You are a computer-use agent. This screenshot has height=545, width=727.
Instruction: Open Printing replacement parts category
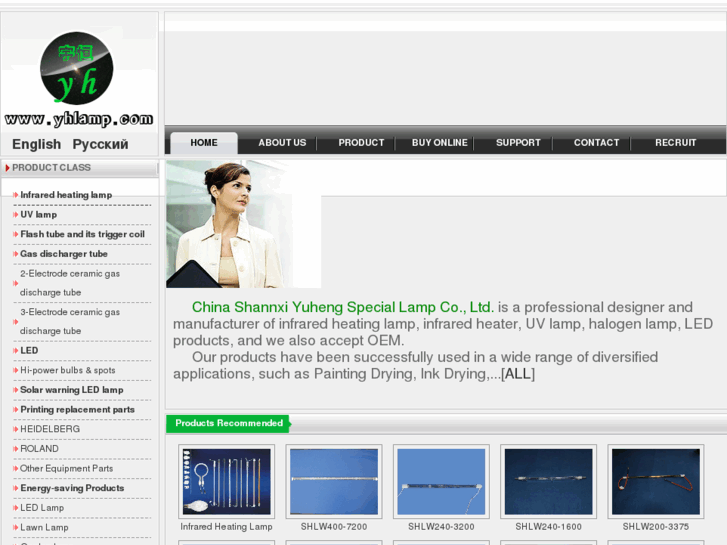[77, 410]
